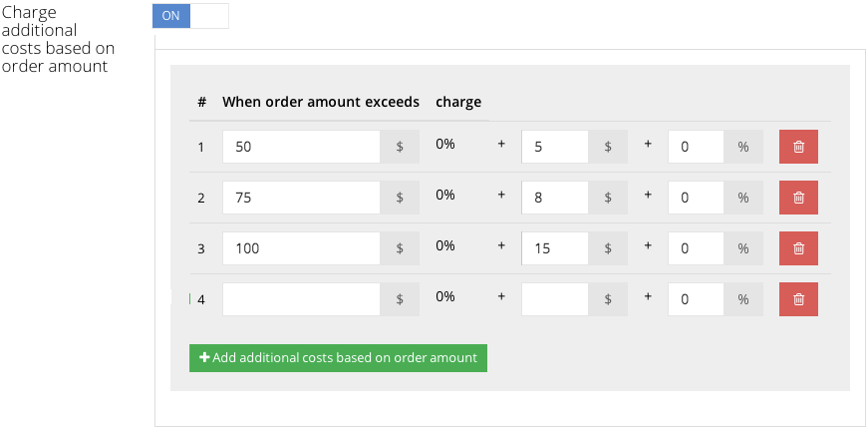Focus the percent charge field in row 2

[696, 198]
